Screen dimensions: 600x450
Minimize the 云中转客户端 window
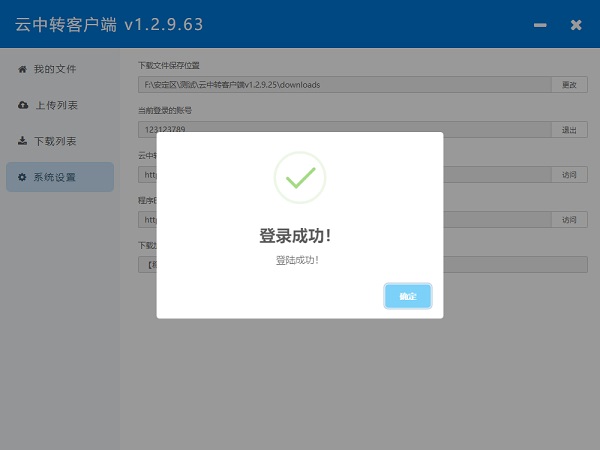[541, 24]
